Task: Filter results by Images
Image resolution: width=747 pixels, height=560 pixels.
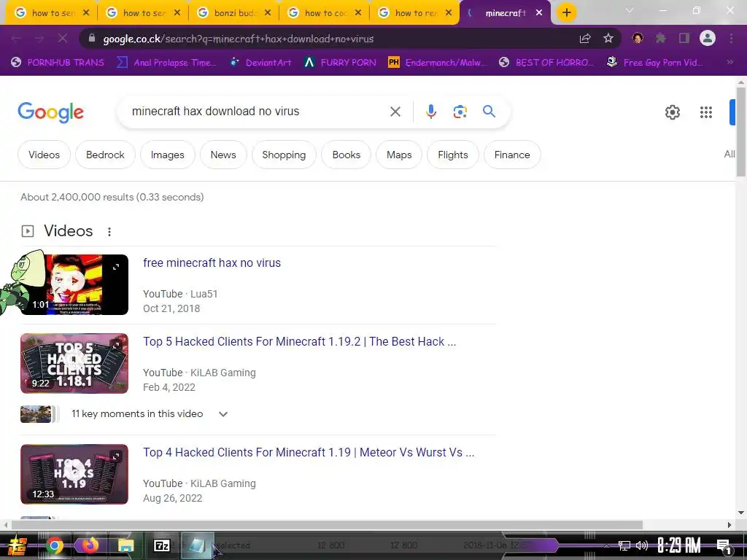Action: pyautogui.click(x=167, y=155)
